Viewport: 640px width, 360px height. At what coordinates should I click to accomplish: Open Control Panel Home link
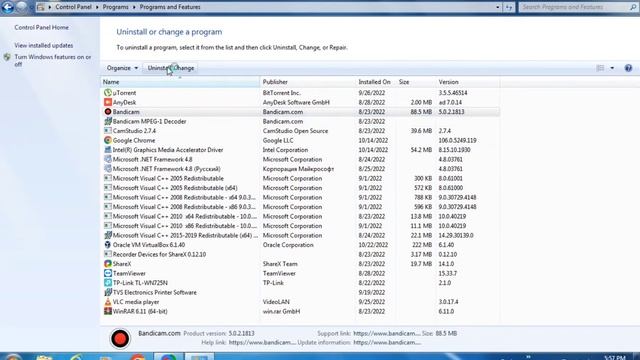(x=42, y=27)
